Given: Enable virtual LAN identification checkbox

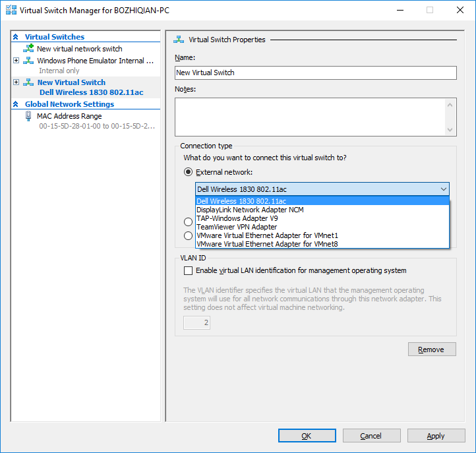Looking at the screenshot, I should point(188,270).
